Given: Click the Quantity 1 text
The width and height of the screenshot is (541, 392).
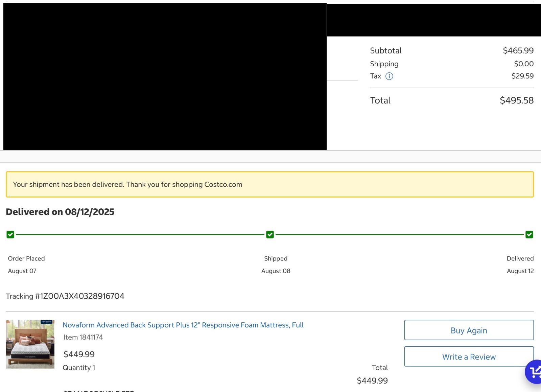Looking at the screenshot, I should tap(79, 368).
